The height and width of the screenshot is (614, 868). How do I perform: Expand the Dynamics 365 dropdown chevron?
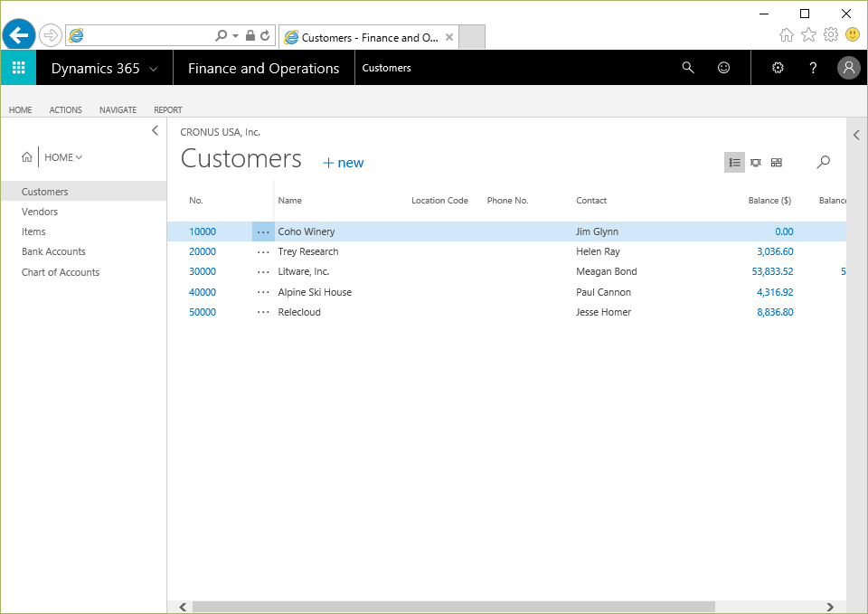pyautogui.click(x=154, y=70)
